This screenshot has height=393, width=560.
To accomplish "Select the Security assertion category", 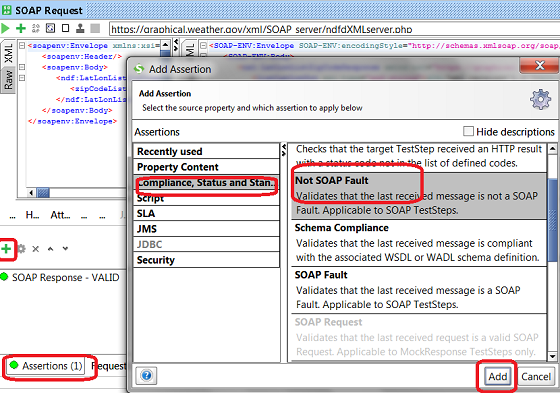I will tap(206, 260).
